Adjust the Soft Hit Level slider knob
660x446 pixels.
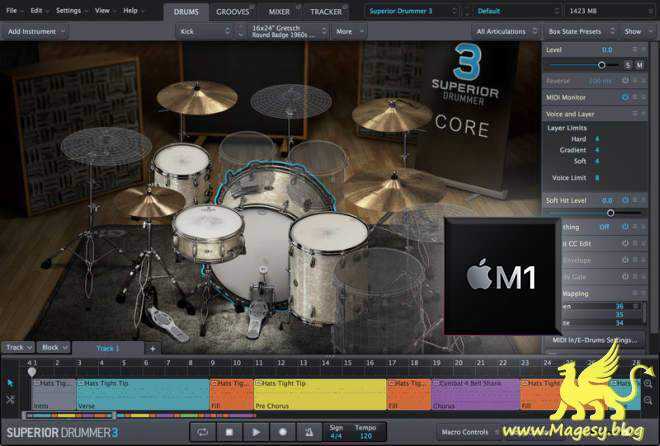point(610,213)
